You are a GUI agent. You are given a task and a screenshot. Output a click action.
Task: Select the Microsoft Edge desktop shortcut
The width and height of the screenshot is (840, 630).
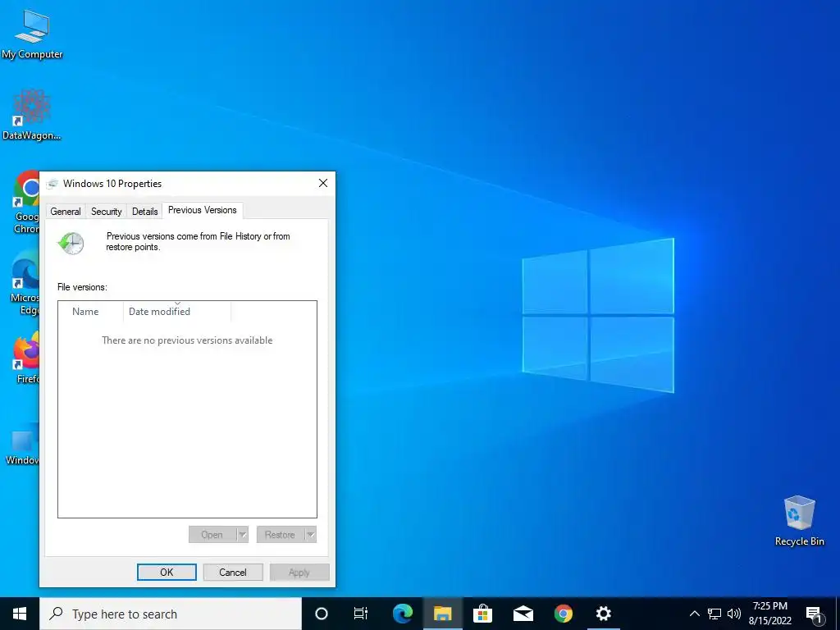click(x=25, y=283)
